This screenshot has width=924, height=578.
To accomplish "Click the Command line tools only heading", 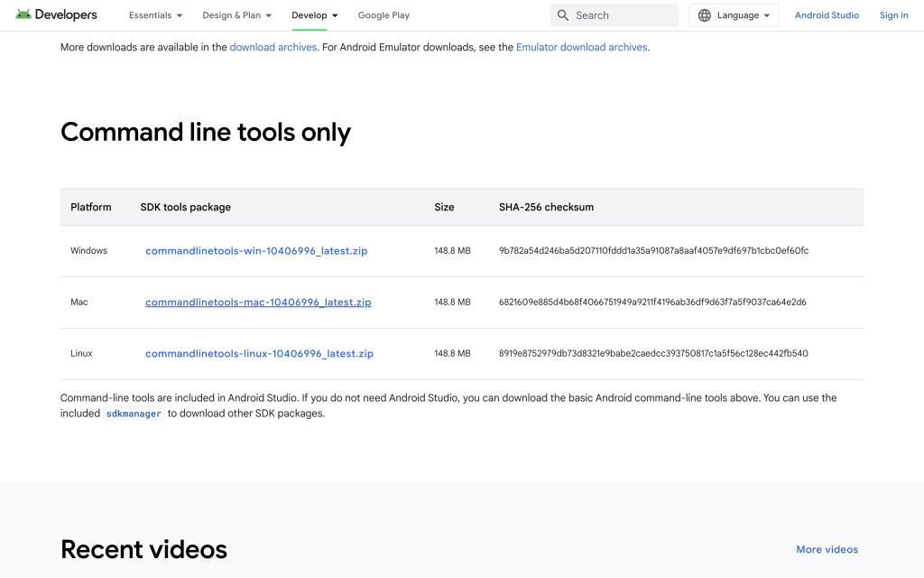I will tap(206, 133).
